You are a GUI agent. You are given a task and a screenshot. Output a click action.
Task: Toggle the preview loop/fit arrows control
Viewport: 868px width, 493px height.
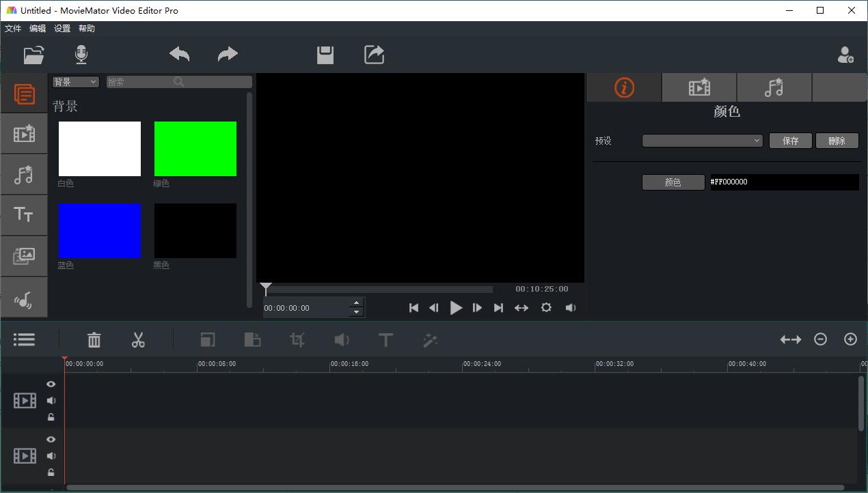pyautogui.click(x=521, y=308)
